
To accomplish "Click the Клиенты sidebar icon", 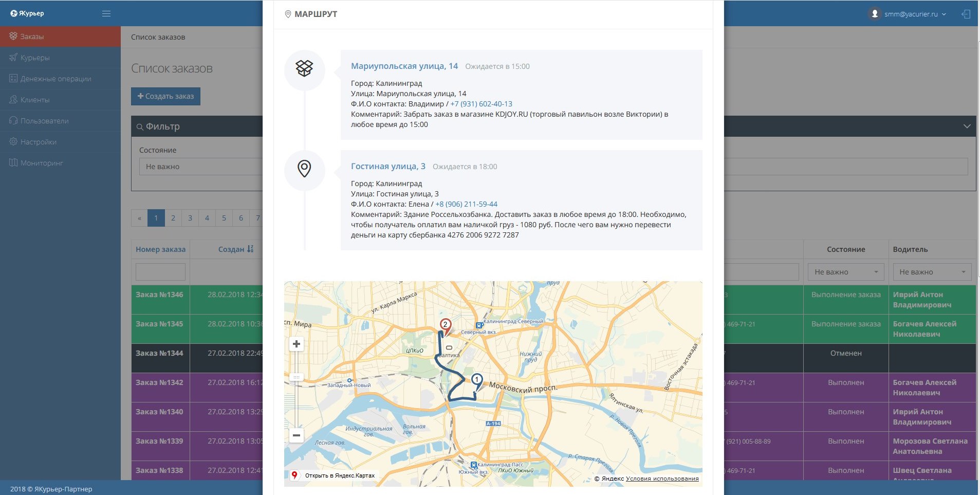I will pos(13,100).
